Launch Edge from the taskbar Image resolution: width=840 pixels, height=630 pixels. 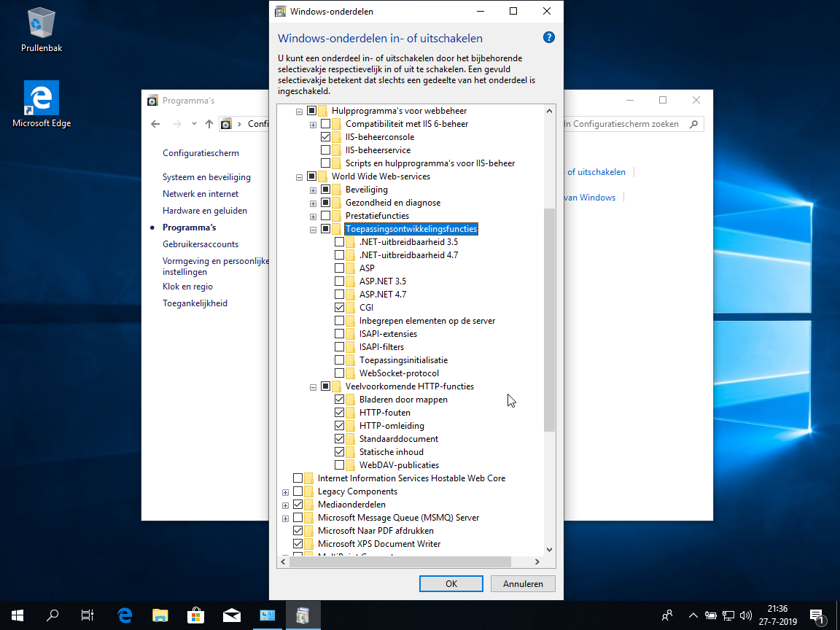(x=125, y=615)
